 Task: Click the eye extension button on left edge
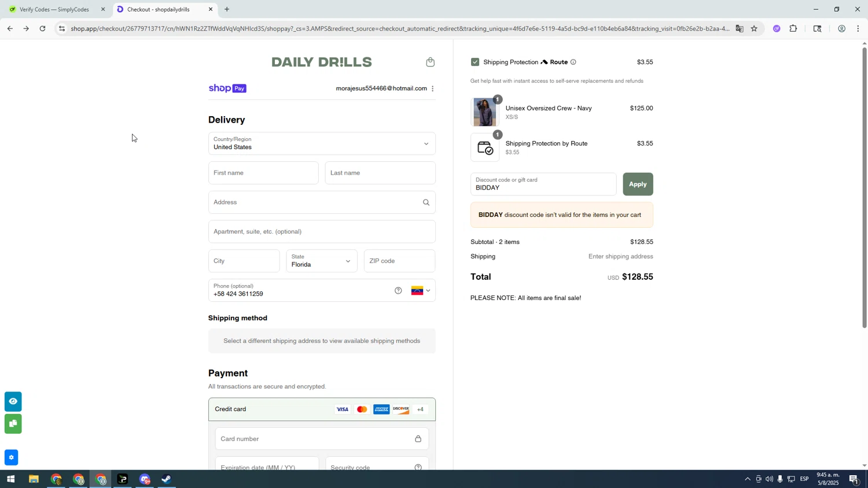pyautogui.click(x=13, y=401)
